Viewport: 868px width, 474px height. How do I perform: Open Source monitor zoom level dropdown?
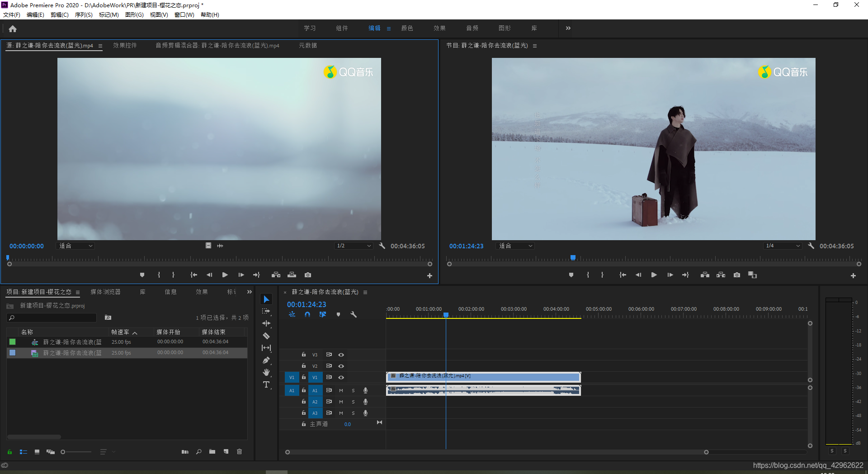[x=76, y=246]
